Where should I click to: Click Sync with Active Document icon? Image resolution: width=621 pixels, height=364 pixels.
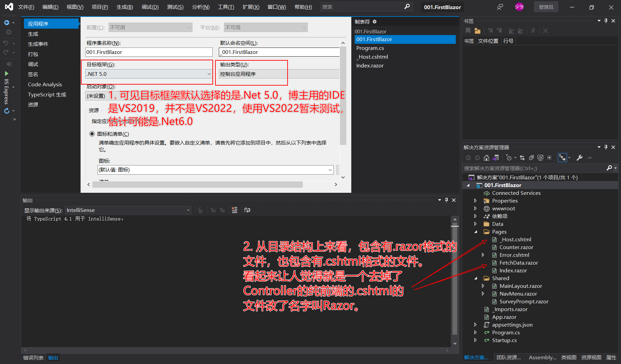coord(522,158)
